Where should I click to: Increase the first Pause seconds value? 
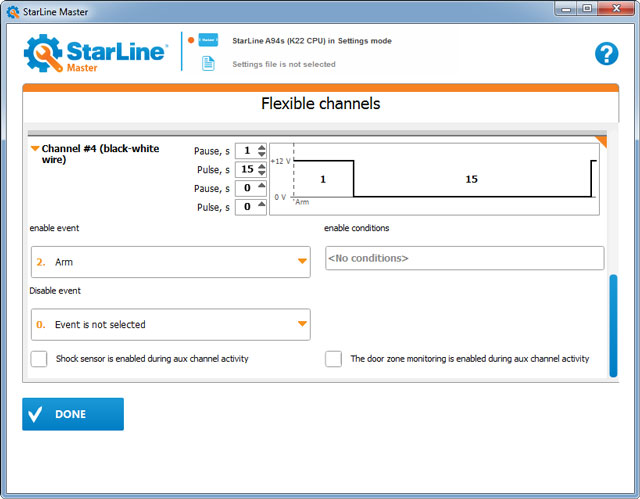coord(262,147)
